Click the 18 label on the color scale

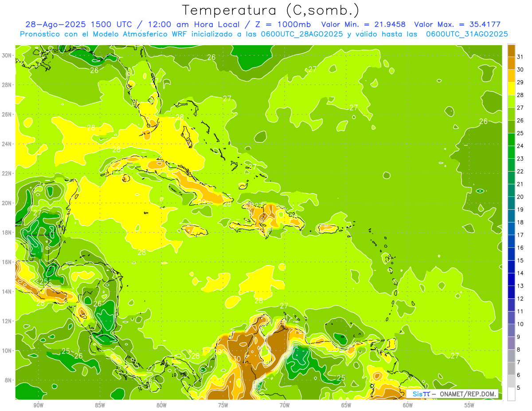pyautogui.click(x=520, y=222)
